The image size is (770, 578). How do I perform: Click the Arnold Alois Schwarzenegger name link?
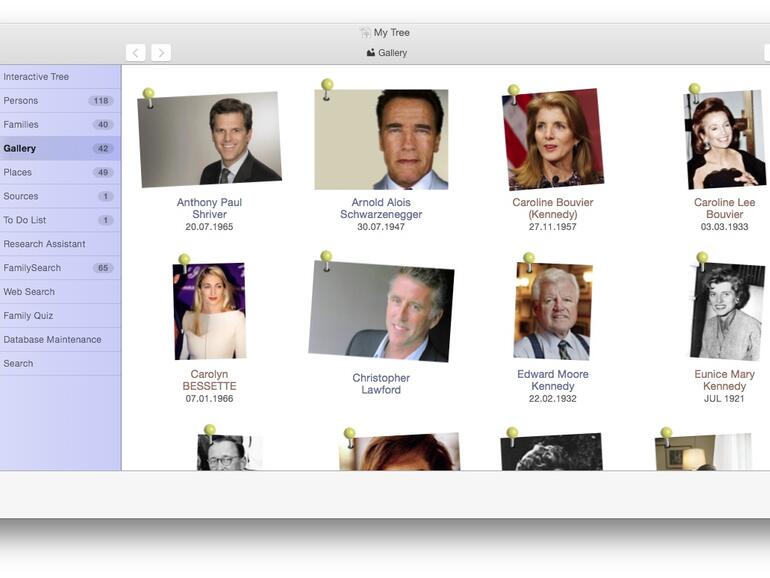[381, 208]
